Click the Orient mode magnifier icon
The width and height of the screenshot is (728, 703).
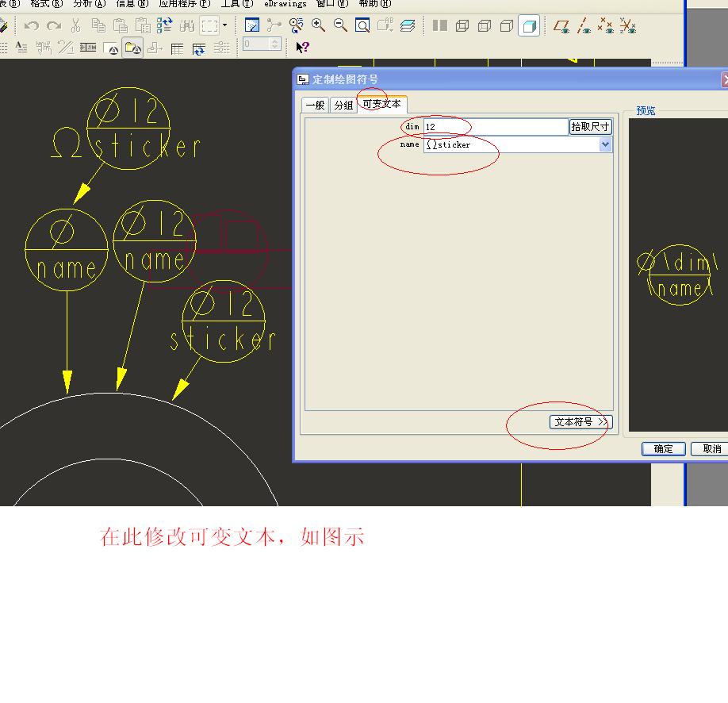pyautogui.click(x=297, y=25)
